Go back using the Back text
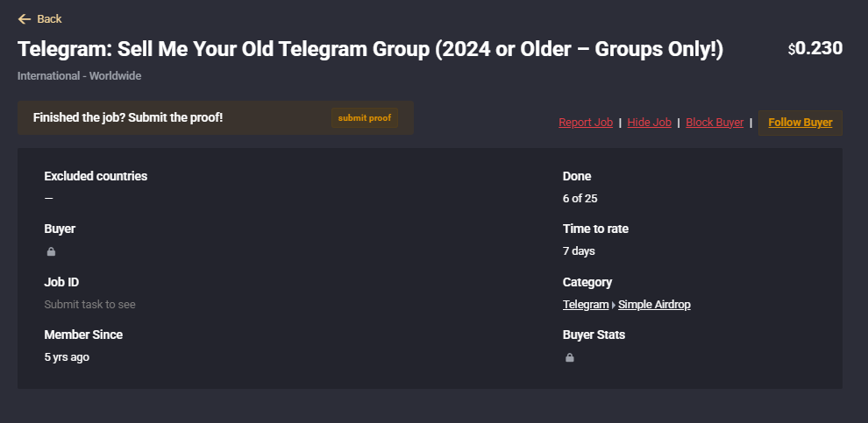 [x=49, y=19]
